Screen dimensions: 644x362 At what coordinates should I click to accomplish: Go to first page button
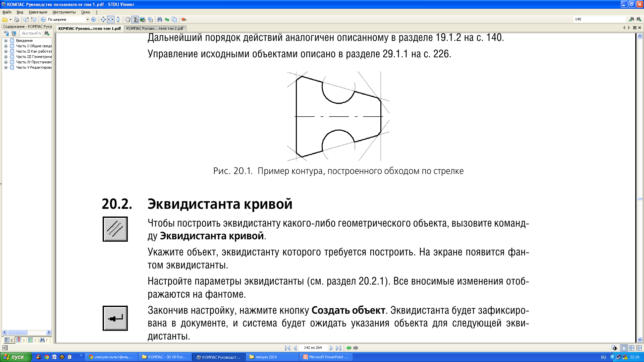click(287, 348)
